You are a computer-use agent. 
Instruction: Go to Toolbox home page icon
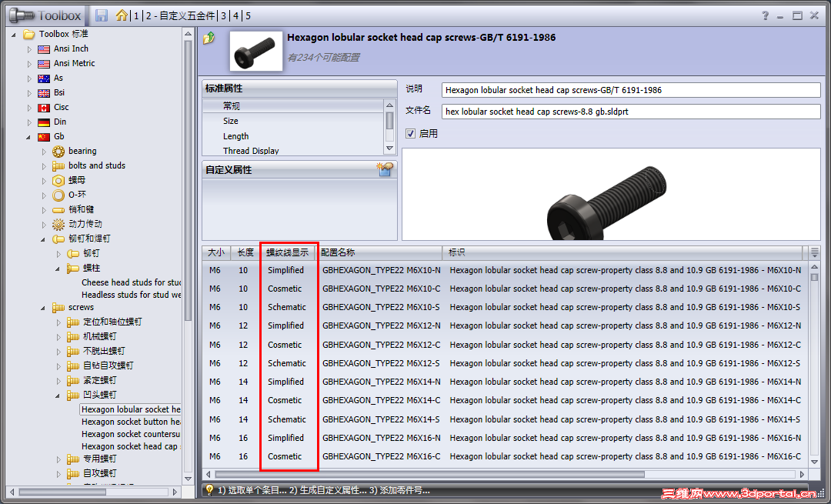tap(122, 15)
